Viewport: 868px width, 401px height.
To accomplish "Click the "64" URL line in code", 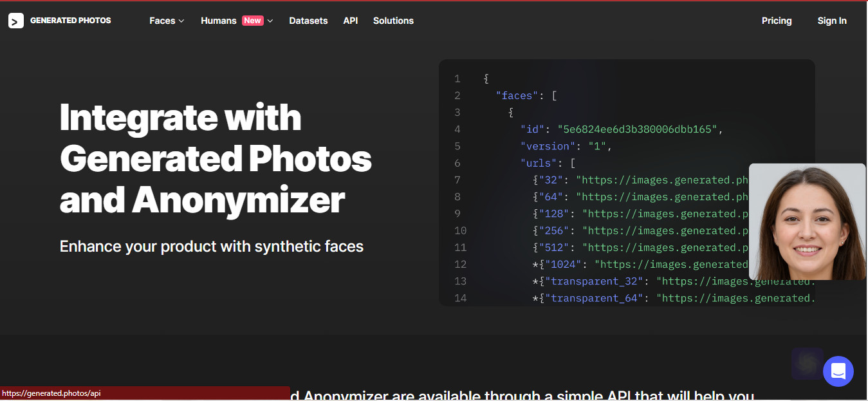I will pyautogui.click(x=640, y=197).
